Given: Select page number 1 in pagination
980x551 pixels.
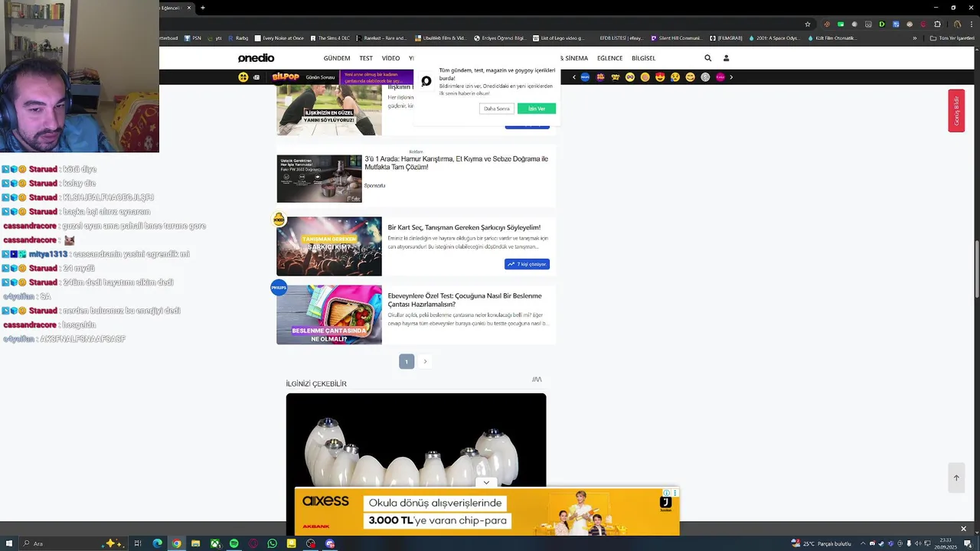Looking at the screenshot, I should click(407, 361).
